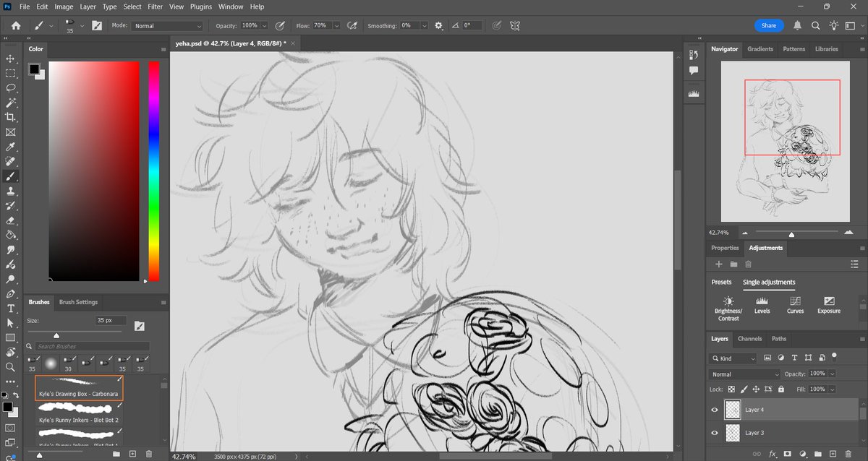Open the Layer menu
The image size is (868, 461).
tap(88, 7)
